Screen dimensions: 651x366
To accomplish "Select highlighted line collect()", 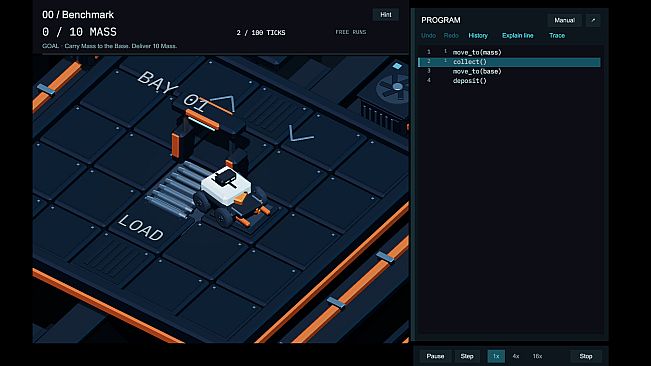I will tap(509, 62).
